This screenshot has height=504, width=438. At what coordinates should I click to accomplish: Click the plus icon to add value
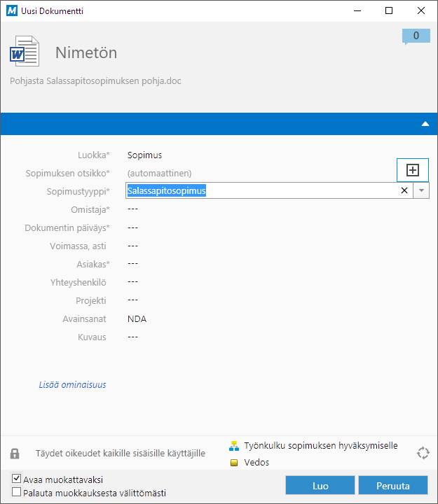click(413, 170)
